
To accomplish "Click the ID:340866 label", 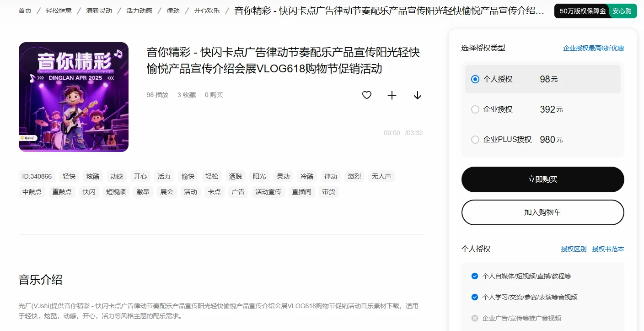I will coord(37,176).
